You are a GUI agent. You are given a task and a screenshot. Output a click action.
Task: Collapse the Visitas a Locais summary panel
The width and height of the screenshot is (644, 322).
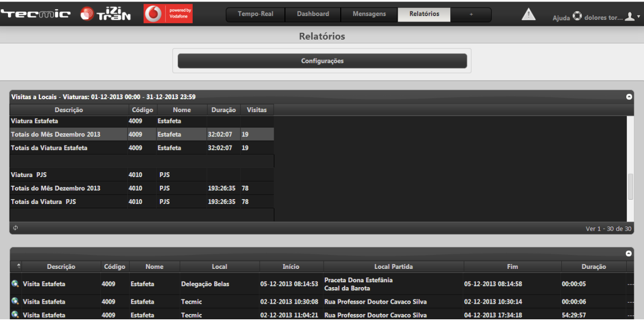628,97
